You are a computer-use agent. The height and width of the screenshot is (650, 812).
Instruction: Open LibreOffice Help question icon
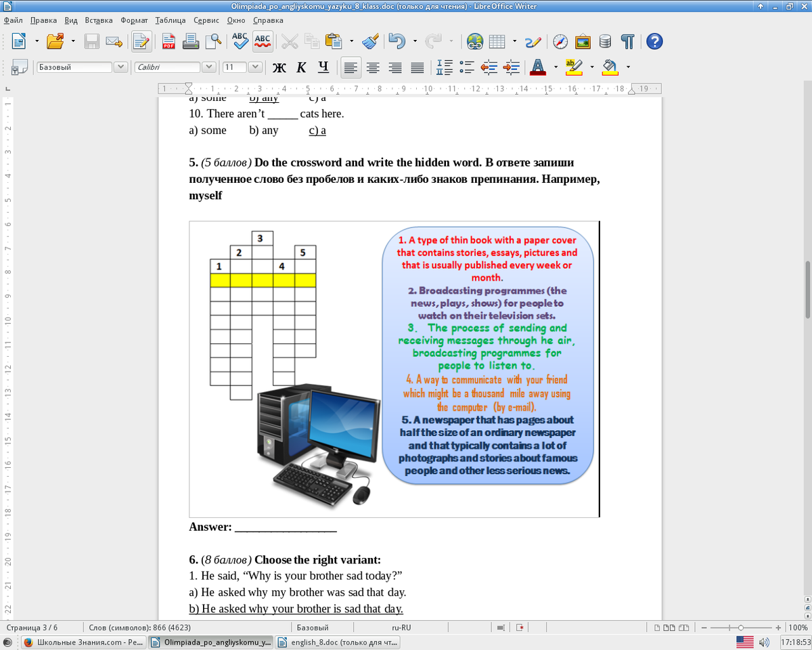coord(654,42)
